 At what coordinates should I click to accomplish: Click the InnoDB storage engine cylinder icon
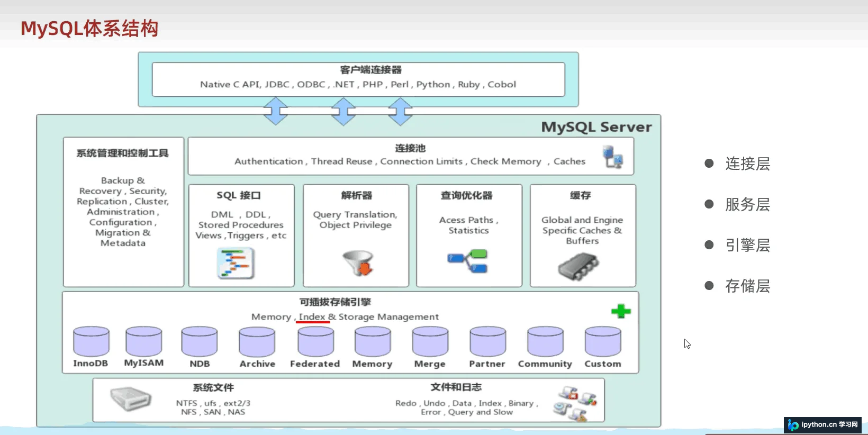[92, 341]
